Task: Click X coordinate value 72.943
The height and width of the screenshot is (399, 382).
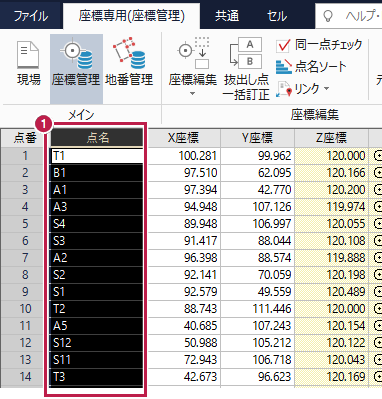Action: pos(200,360)
